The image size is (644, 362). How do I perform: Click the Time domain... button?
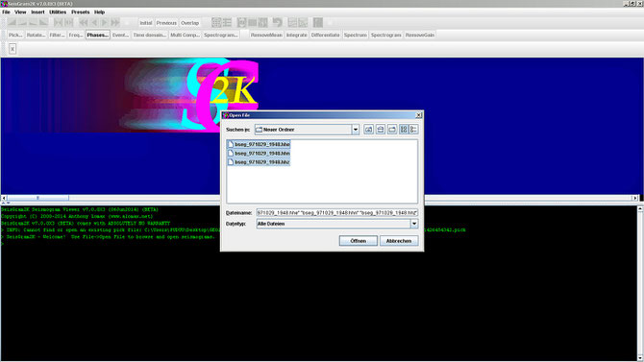[x=150, y=35]
